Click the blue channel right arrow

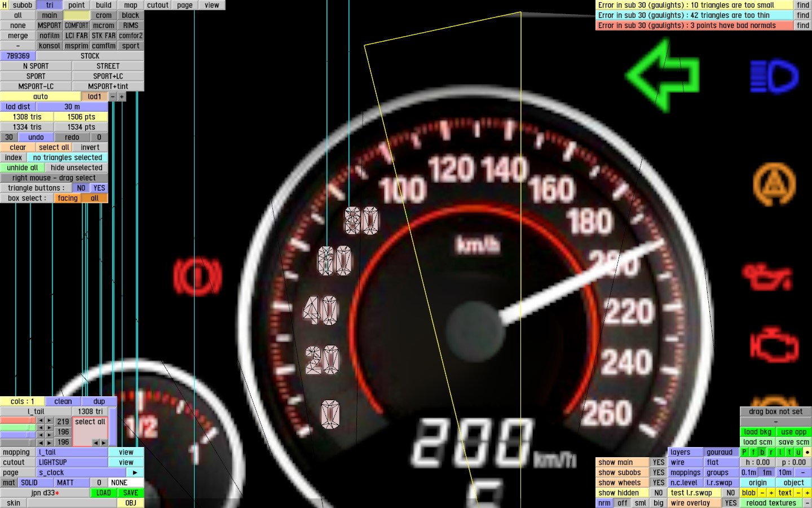pyautogui.click(x=49, y=436)
